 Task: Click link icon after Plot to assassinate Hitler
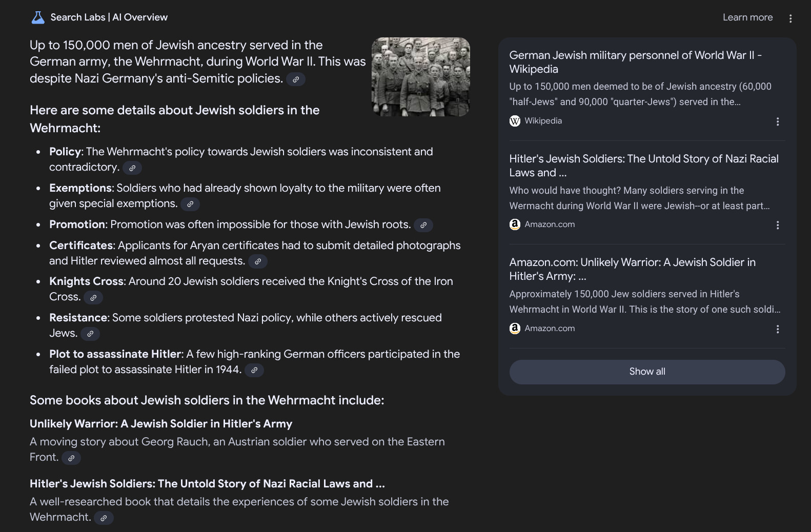254,370
